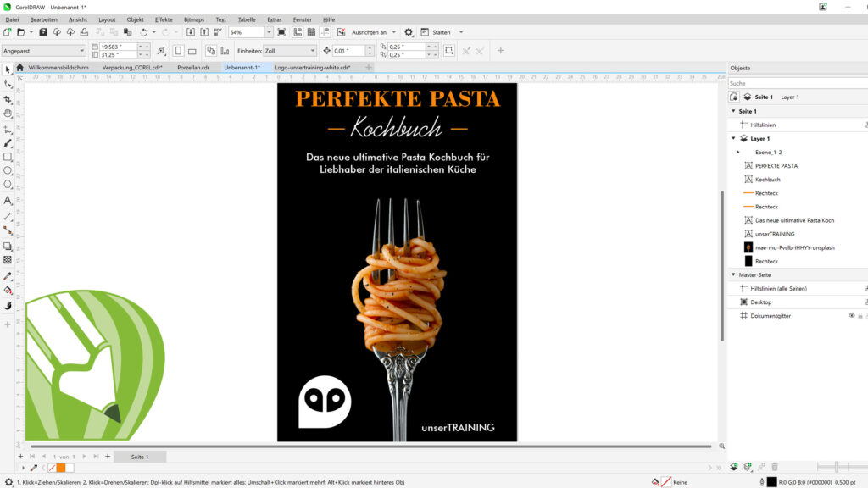This screenshot has width=868, height=488.
Task: Select the Pick (arrow) tool
Action: [8, 69]
